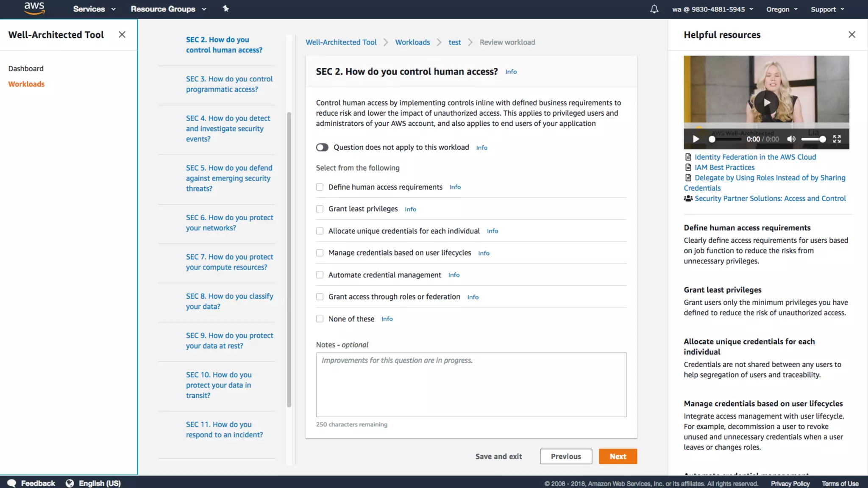Screen dimensions: 868x488
Task: Toggle 'Question does not apply to this workload'
Action: point(322,147)
